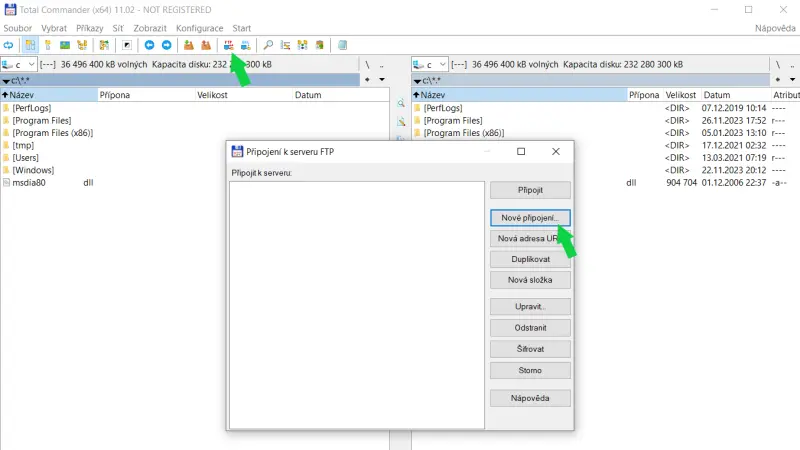Viewport: 800px width, 450px height.
Task: Switch to brief file names view icon
Action: point(31,45)
